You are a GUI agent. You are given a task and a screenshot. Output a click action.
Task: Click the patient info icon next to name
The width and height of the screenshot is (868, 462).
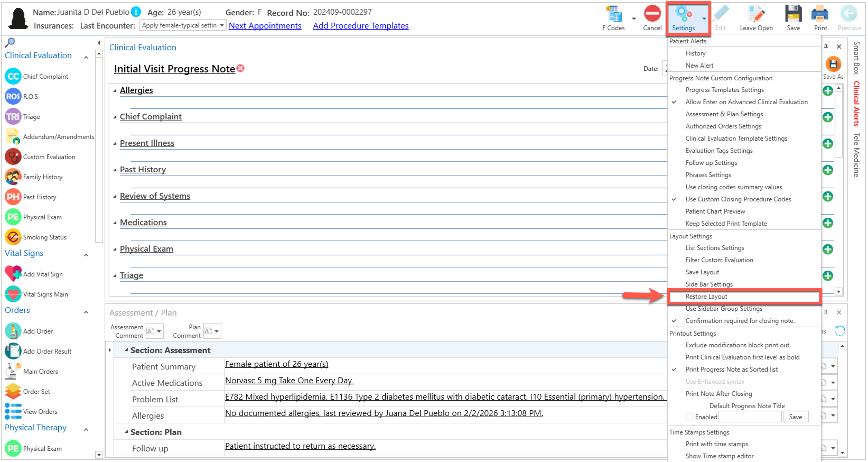pos(136,12)
